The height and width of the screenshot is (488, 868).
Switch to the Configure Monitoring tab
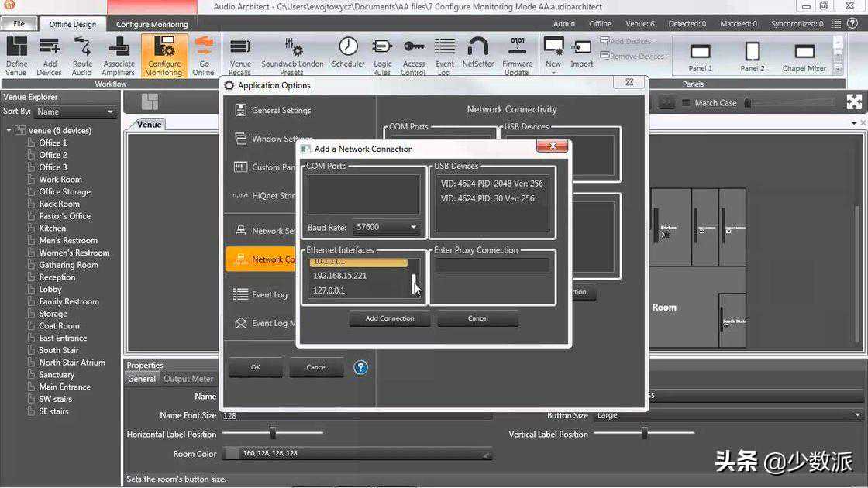152,24
